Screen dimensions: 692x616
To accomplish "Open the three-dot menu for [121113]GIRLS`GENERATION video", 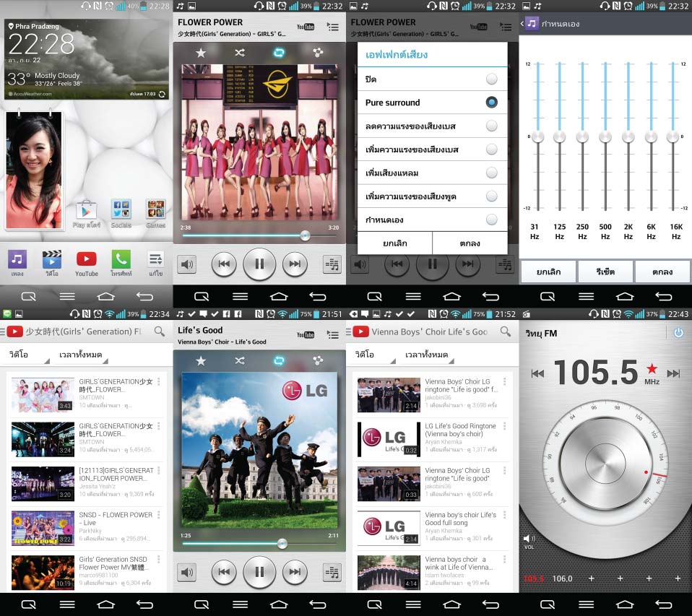I will coord(158,471).
